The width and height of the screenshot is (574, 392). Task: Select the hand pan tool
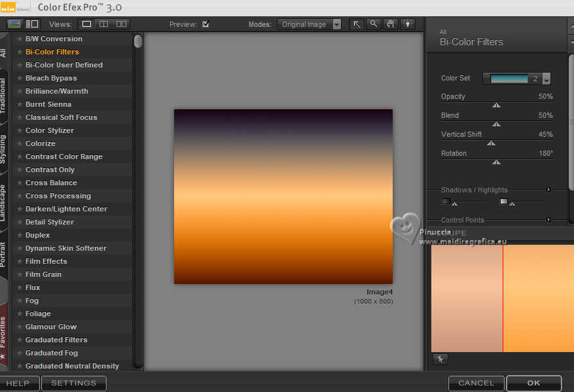[391, 24]
